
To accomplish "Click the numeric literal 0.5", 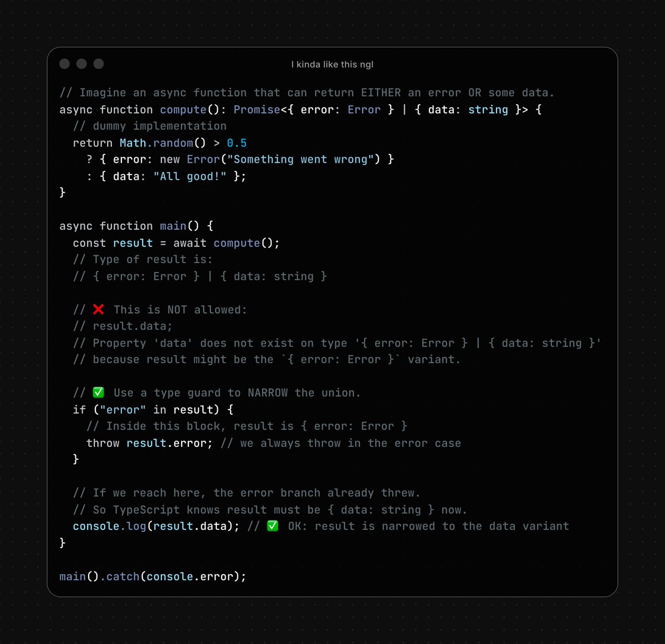I will (x=237, y=143).
